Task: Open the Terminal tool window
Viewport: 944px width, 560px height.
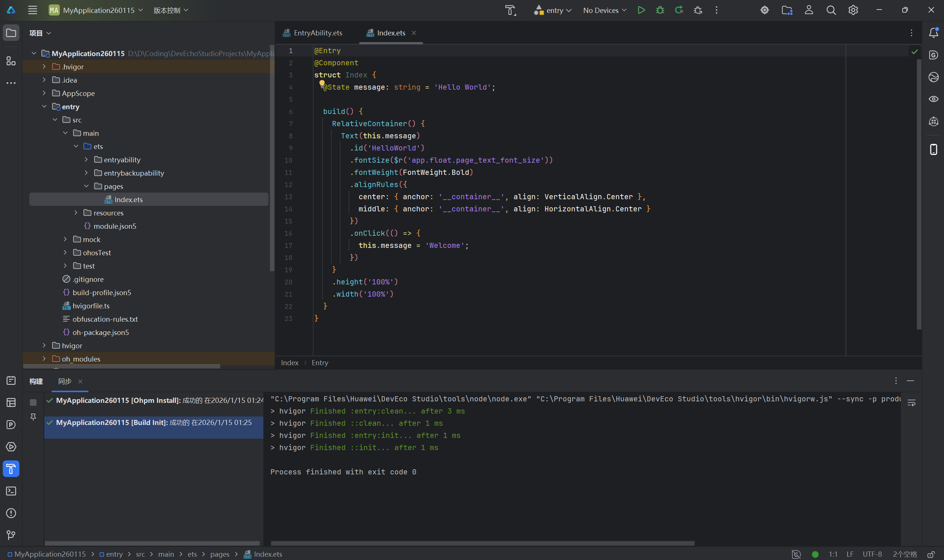Action: click(11, 491)
